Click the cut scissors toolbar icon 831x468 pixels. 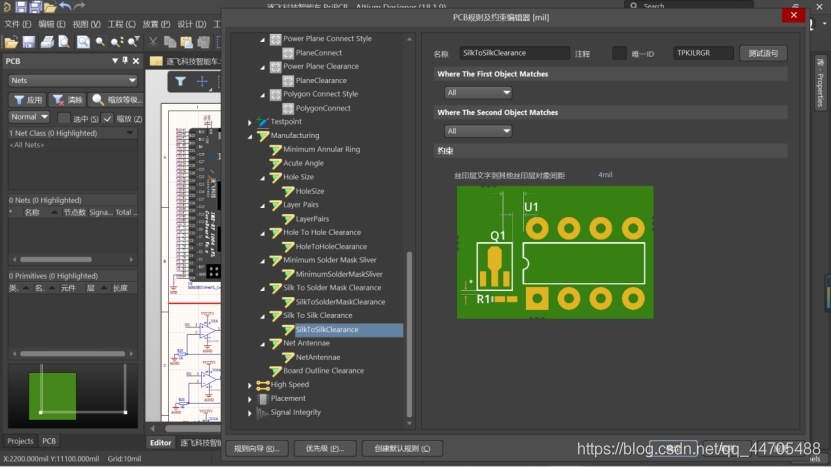coord(153,42)
